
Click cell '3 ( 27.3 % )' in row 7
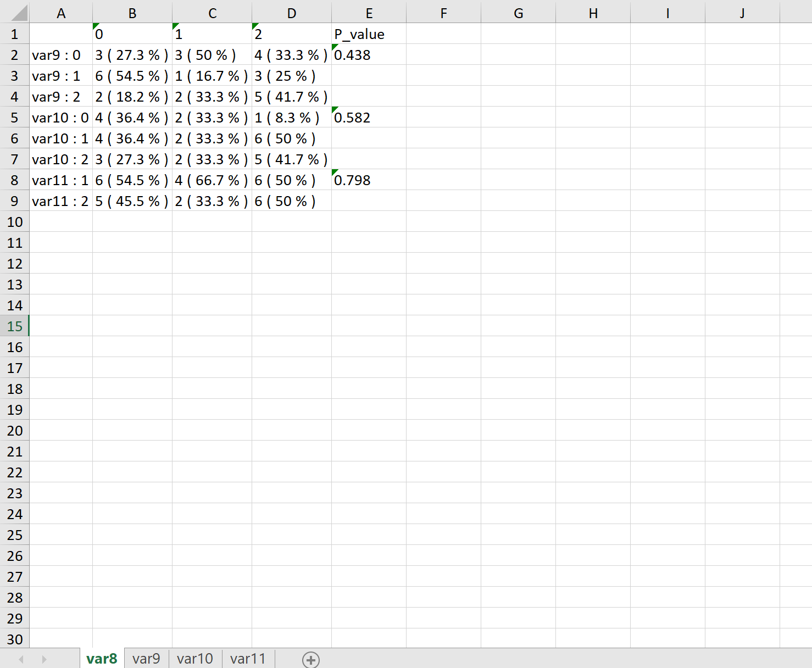pyautogui.click(x=132, y=159)
